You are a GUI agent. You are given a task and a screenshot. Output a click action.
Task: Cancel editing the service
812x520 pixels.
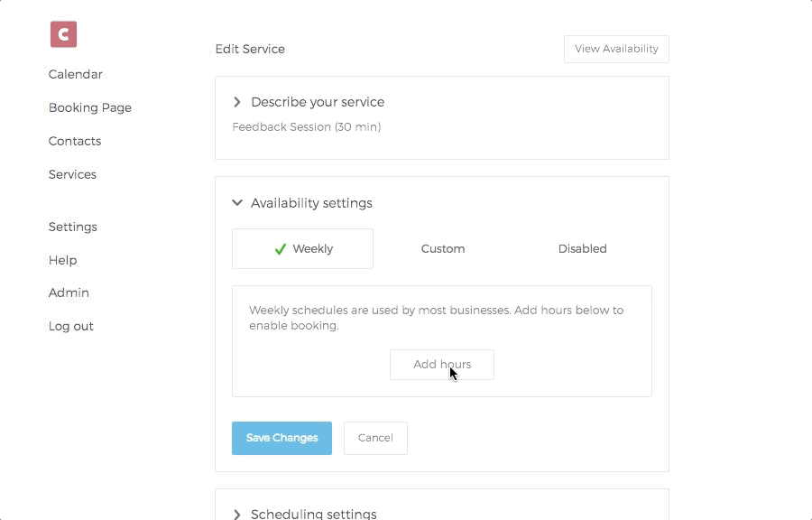(375, 438)
